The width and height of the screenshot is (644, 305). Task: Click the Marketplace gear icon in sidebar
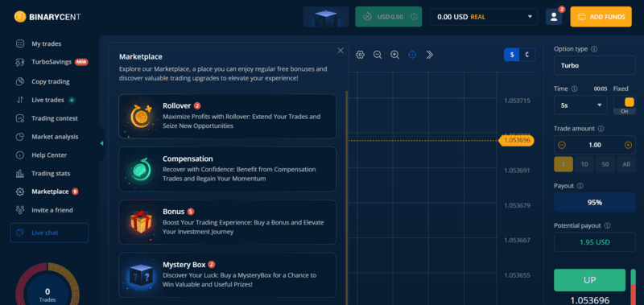19,192
